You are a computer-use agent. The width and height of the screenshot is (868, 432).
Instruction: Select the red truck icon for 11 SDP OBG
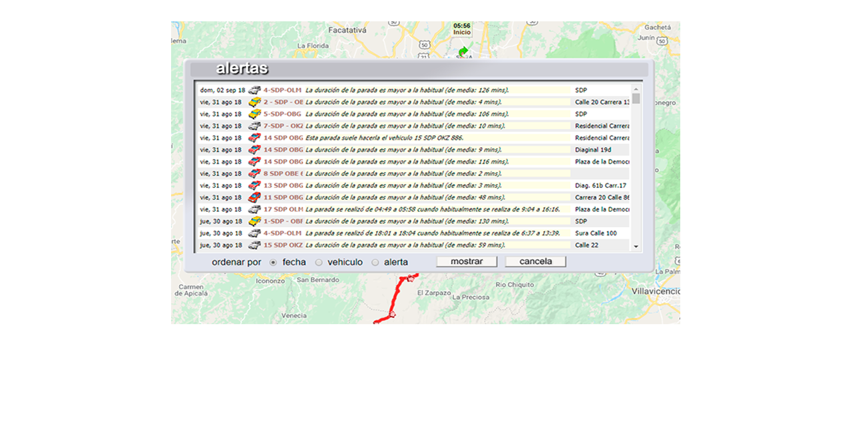pyautogui.click(x=254, y=198)
